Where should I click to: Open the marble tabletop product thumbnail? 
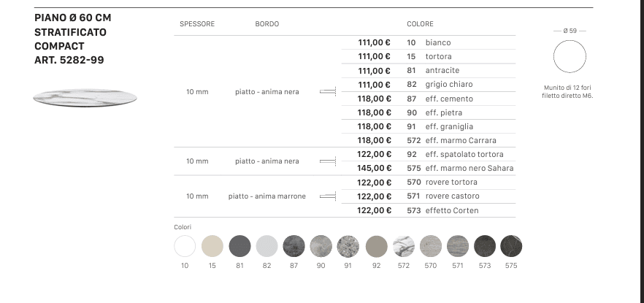[85, 97]
